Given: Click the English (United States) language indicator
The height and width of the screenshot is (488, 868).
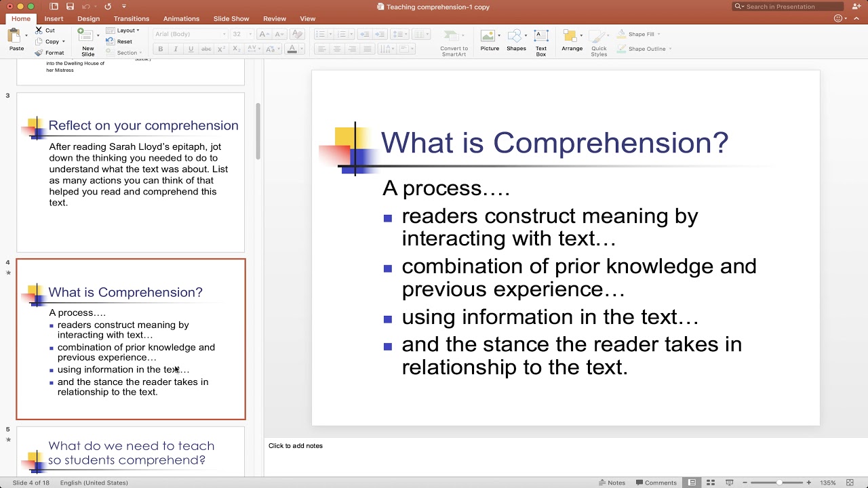Looking at the screenshot, I should point(94,483).
